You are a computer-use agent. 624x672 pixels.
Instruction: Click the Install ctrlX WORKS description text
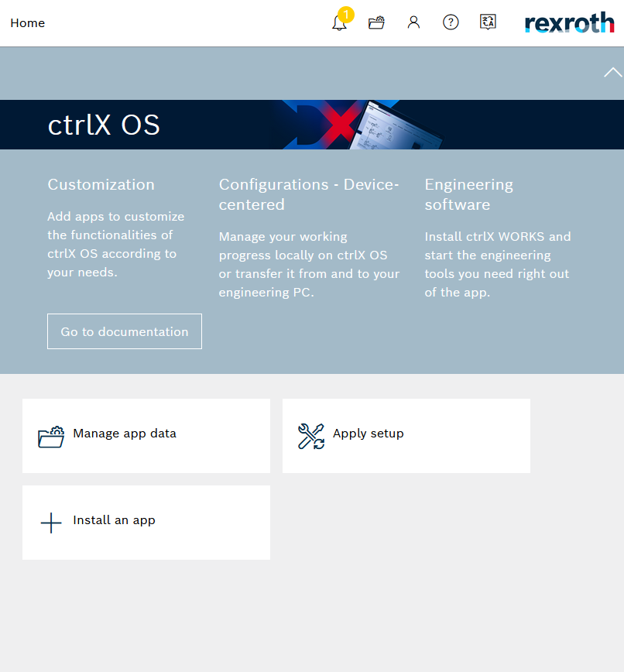click(498, 265)
